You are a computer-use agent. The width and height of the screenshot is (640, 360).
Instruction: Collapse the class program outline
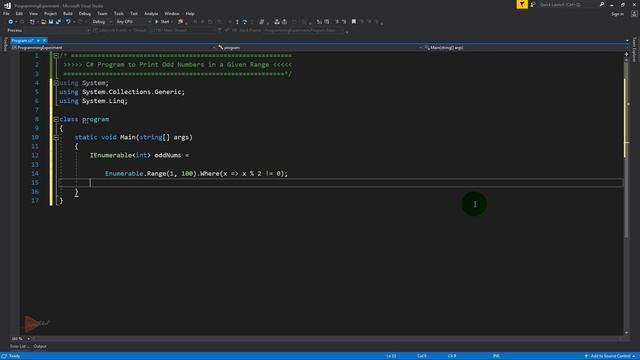point(56,119)
